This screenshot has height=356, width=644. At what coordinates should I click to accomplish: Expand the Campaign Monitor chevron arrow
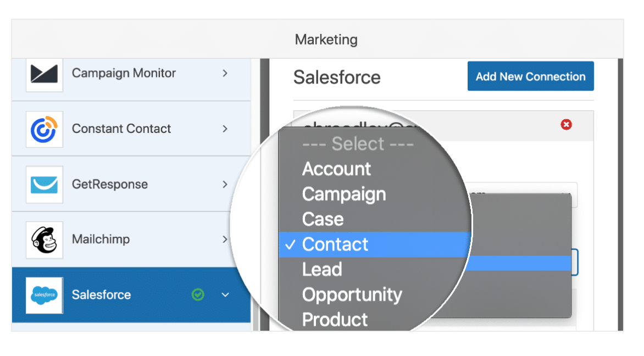coord(225,73)
